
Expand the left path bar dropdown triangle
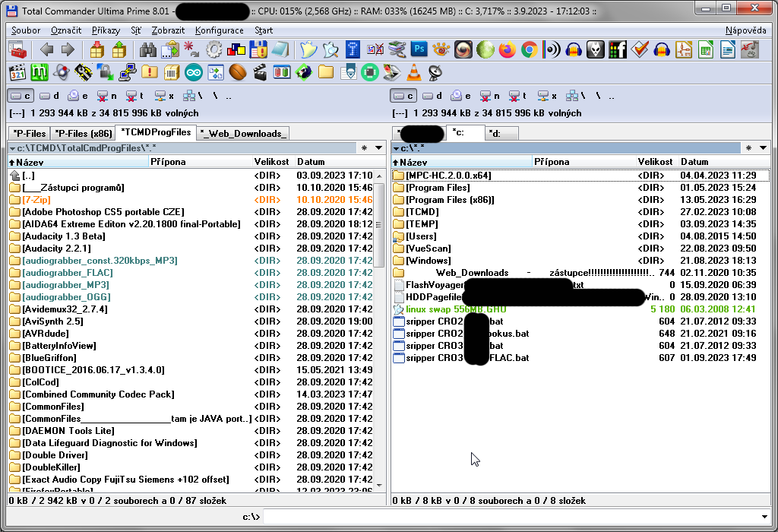pos(12,148)
